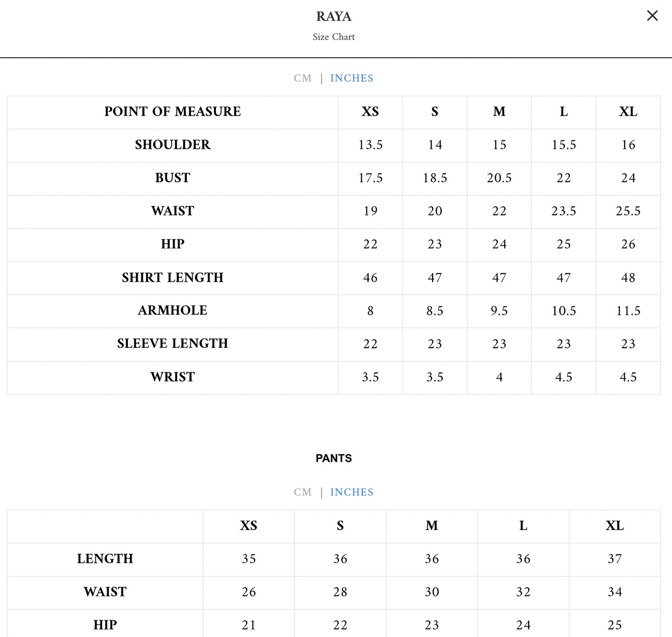Select the pants waist value 30
Screen dimensions: 672x637
432,592
